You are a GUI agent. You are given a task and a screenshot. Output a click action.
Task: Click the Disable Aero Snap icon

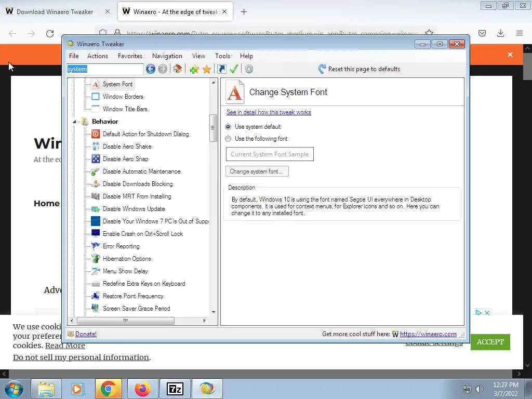tap(96, 159)
